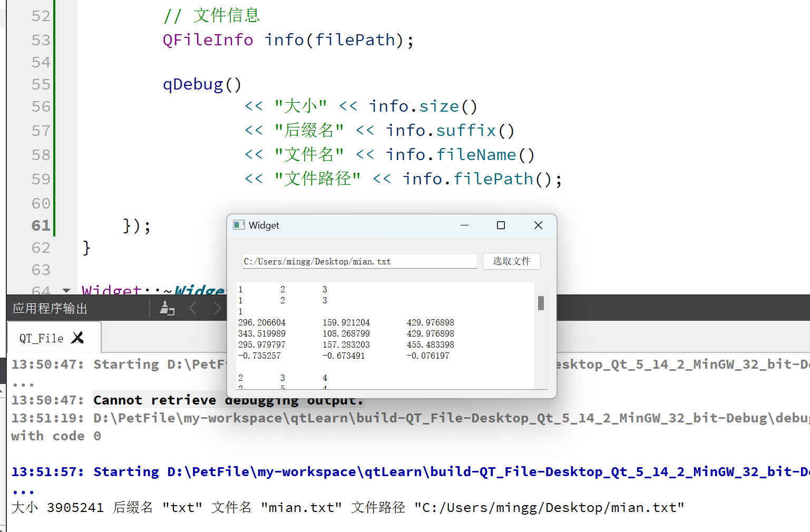The width and height of the screenshot is (810, 532).
Task: Close the QT_File output tab
Action: 77,338
